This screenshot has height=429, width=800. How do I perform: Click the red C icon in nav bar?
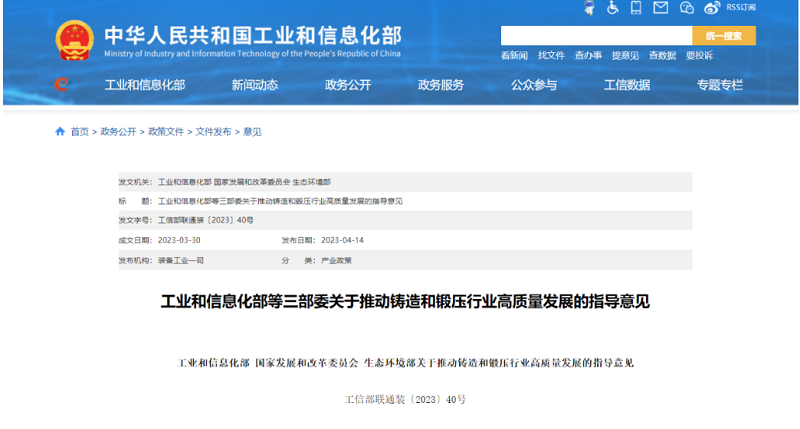coord(63,85)
